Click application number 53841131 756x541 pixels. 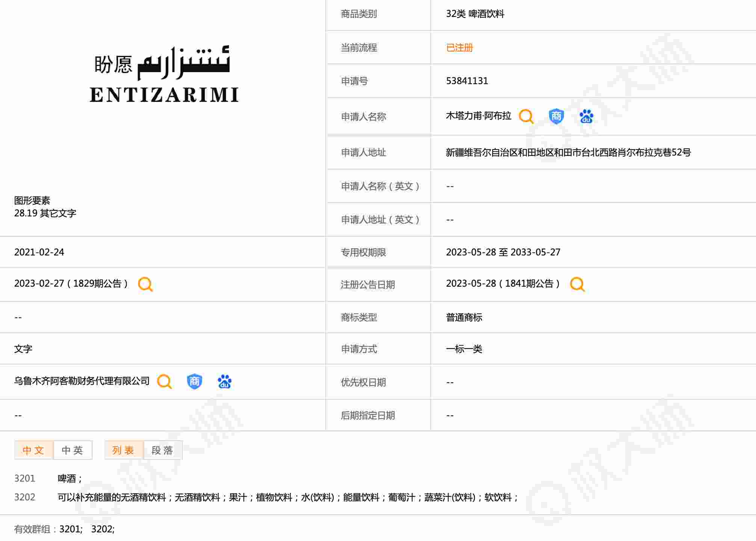coord(467,81)
